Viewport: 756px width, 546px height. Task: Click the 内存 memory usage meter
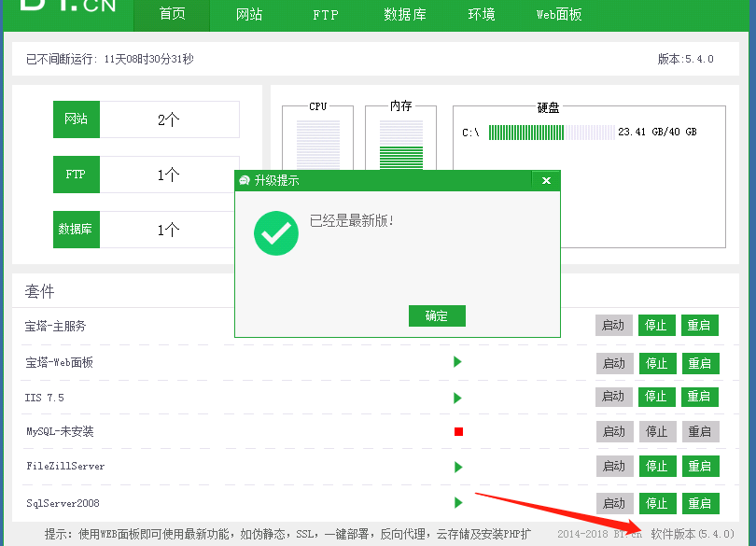pyautogui.click(x=401, y=144)
